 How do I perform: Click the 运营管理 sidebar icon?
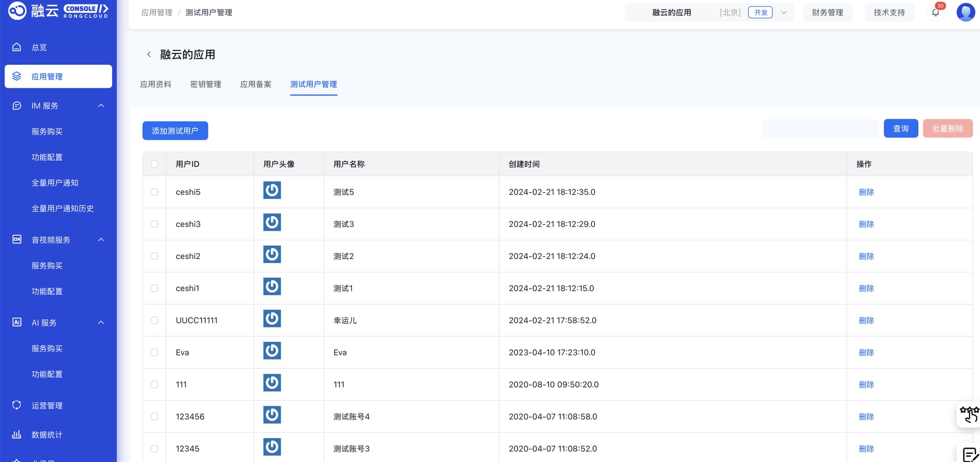[x=17, y=405]
